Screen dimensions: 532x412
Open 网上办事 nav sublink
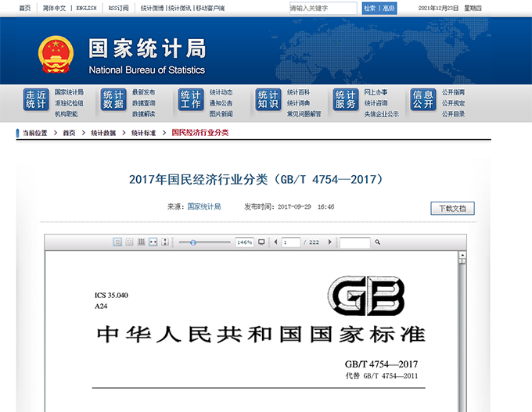point(376,92)
